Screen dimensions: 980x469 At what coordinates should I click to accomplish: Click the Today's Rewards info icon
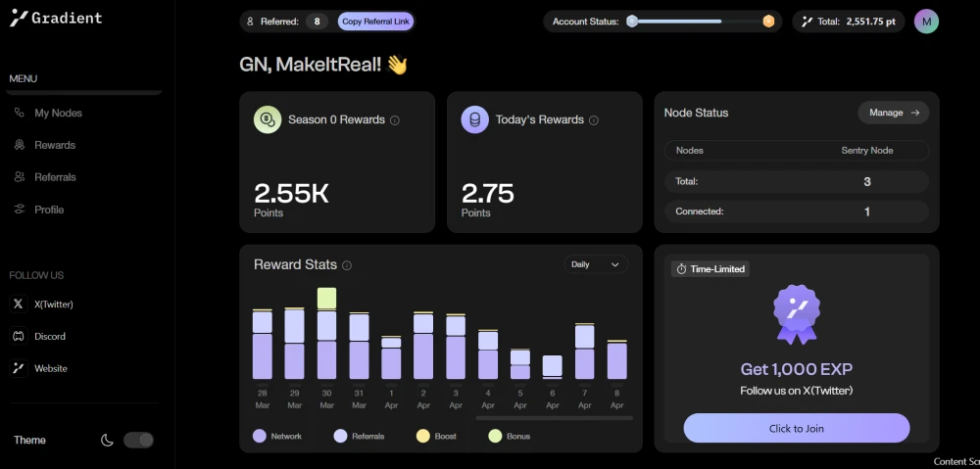point(594,119)
